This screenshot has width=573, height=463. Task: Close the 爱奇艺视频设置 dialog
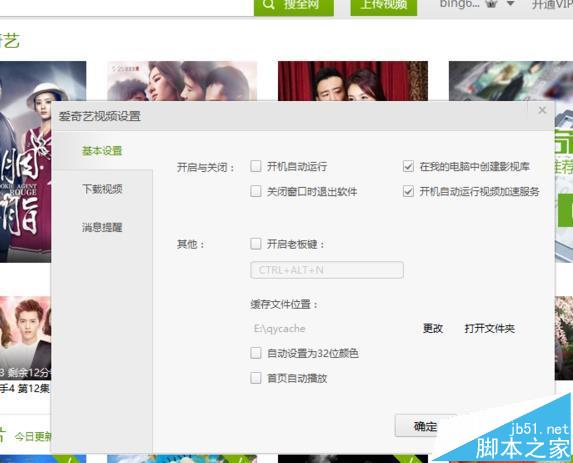pyautogui.click(x=542, y=110)
